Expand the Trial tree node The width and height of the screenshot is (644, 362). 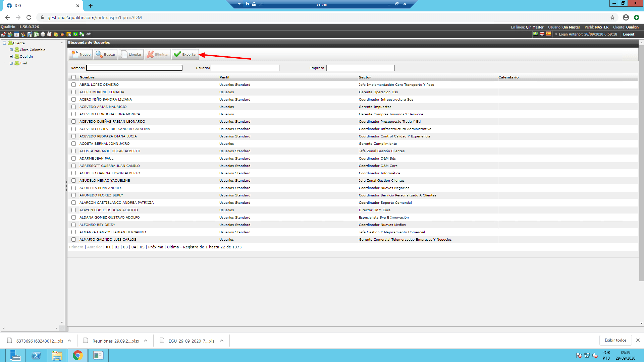tap(11, 63)
